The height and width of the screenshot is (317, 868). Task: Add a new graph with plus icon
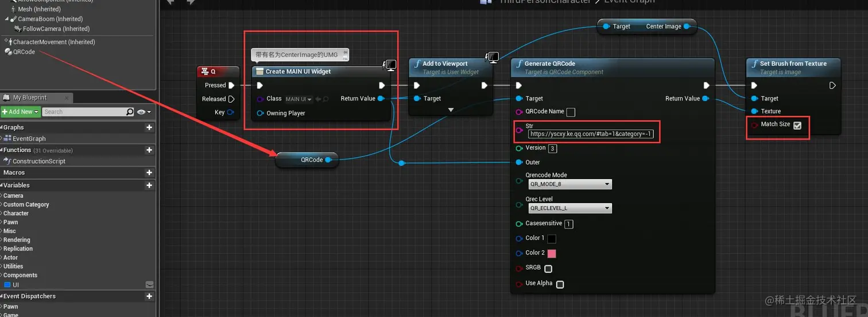(x=149, y=127)
